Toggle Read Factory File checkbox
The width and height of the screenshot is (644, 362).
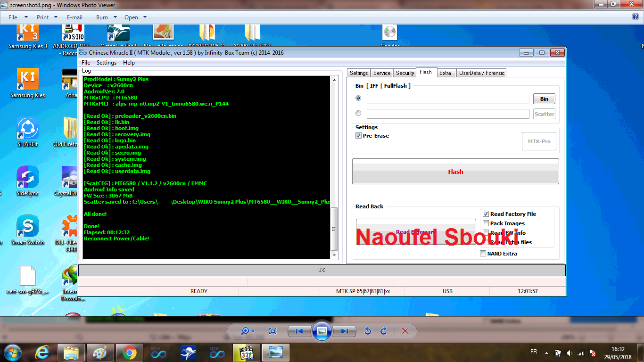(486, 214)
